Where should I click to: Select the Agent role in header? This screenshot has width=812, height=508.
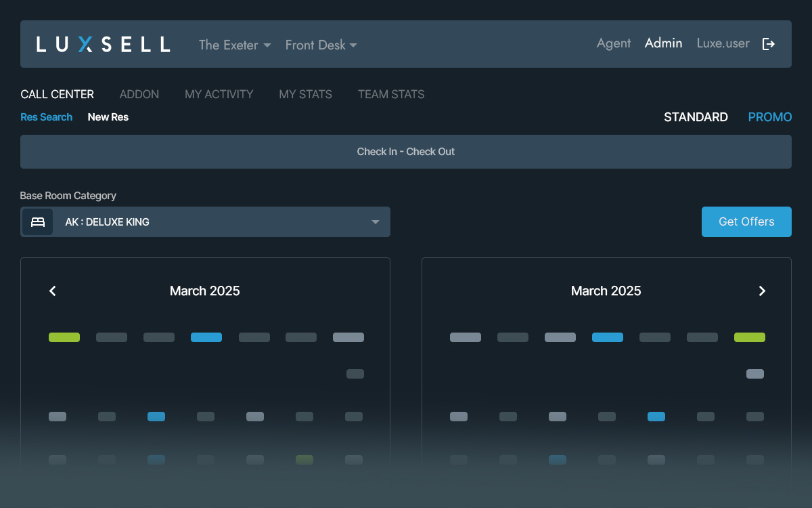(x=613, y=43)
